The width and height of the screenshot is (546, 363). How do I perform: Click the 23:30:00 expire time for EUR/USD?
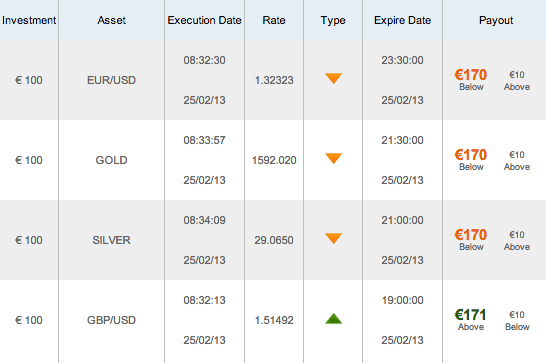(402, 60)
